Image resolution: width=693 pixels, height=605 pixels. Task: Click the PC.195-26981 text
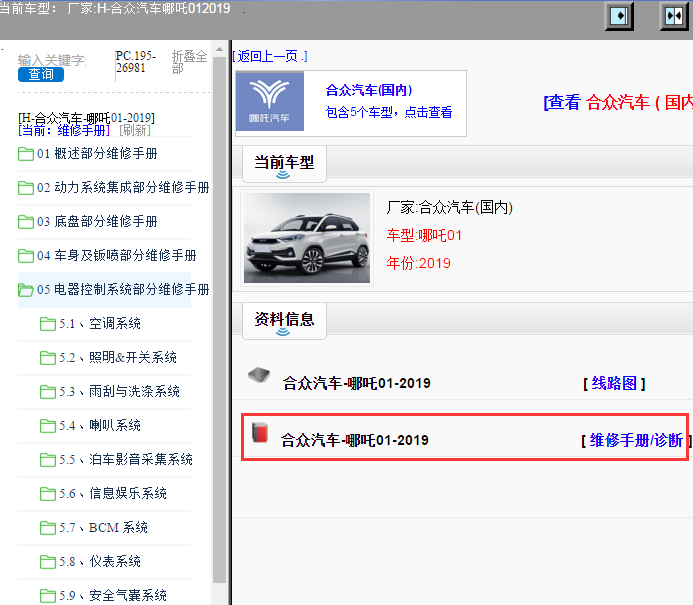point(135,62)
